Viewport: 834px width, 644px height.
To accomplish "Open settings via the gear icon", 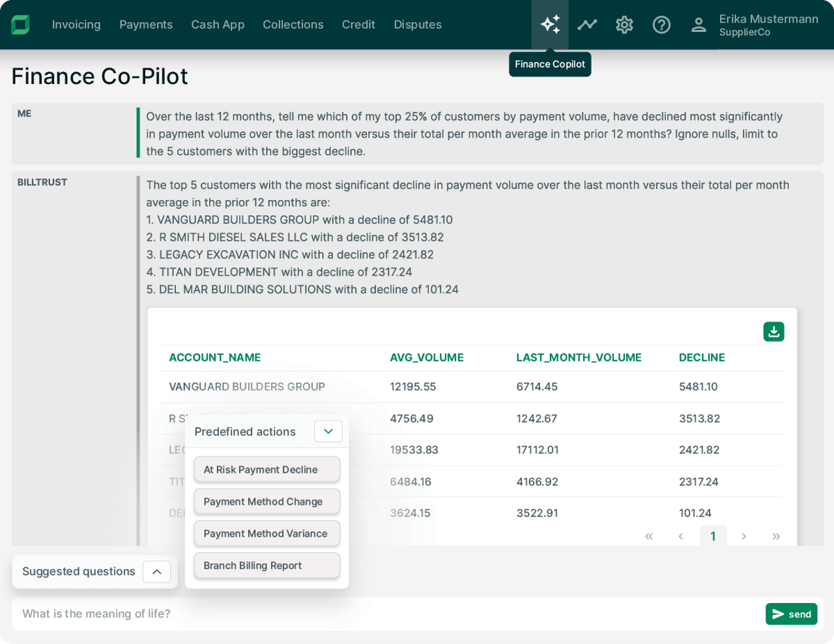I will [x=624, y=24].
